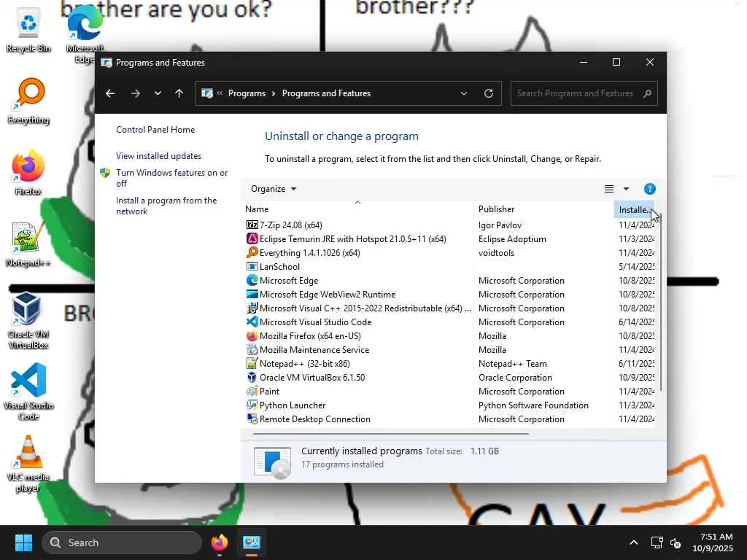
Task: Select Microsoft Visual C++ 2015-2022 Redistributable row
Action: click(x=448, y=308)
